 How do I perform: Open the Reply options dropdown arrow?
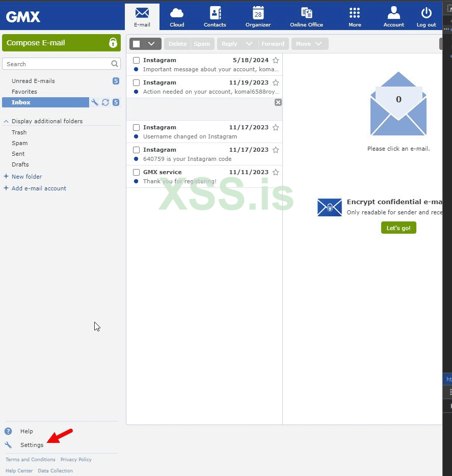pyautogui.click(x=249, y=44)
